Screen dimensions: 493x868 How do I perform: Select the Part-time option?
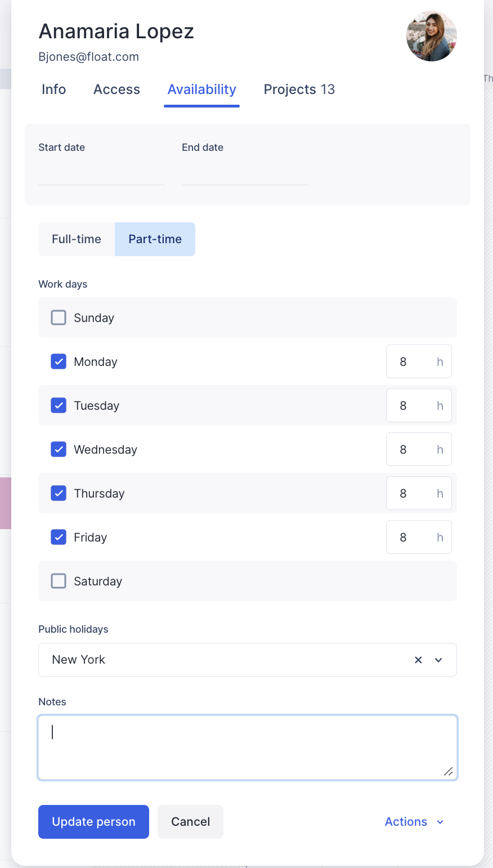point(155,239)
